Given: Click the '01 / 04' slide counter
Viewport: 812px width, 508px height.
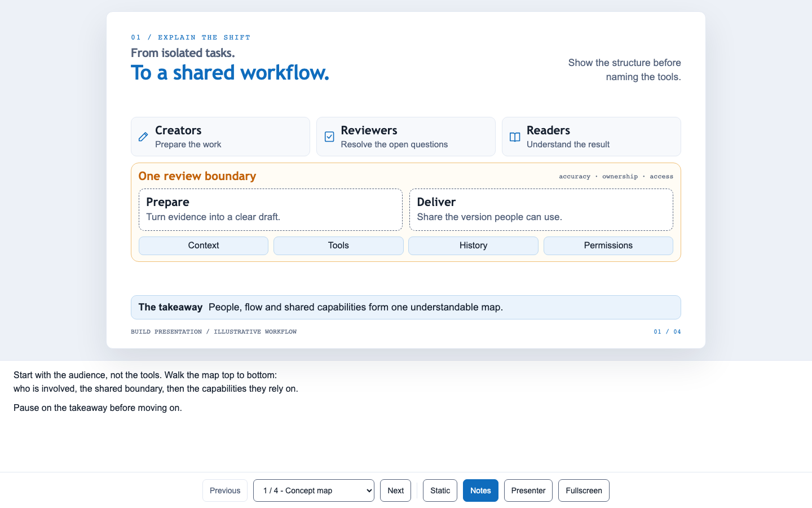Looking at the screenshot, I should (667, 332).
